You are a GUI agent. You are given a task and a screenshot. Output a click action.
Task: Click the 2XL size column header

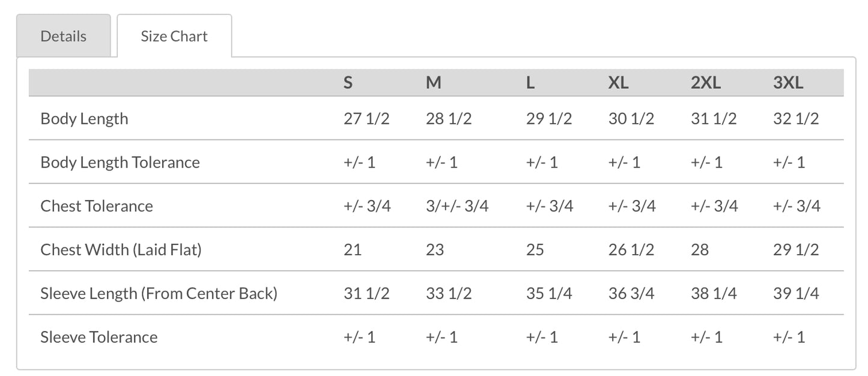point(706,83)
